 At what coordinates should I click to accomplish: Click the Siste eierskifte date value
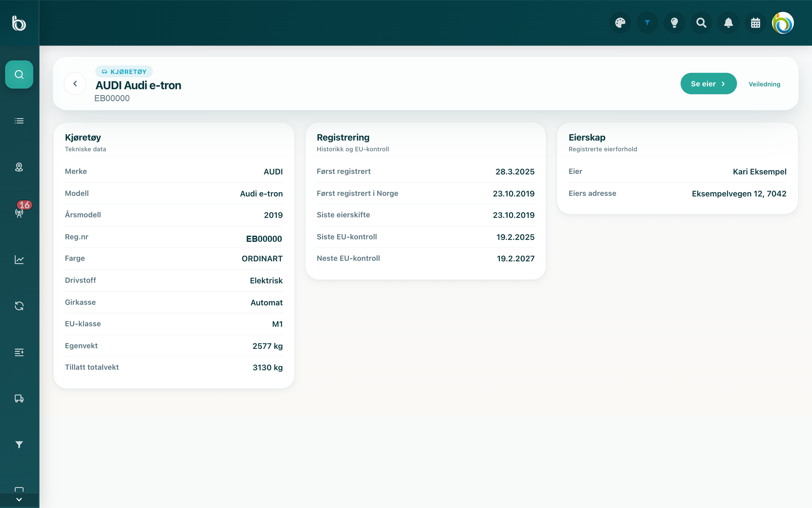[514, 215]
